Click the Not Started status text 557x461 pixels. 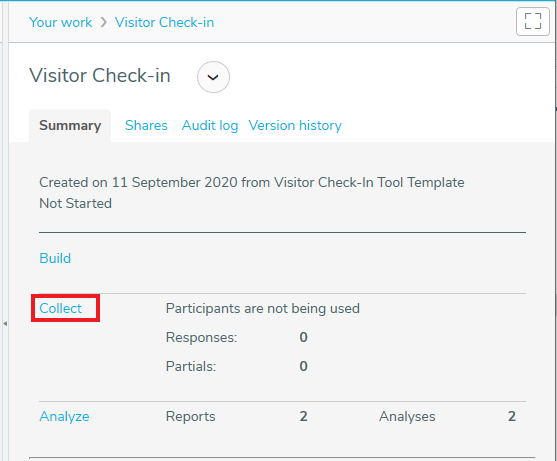[x=75, y=204]
